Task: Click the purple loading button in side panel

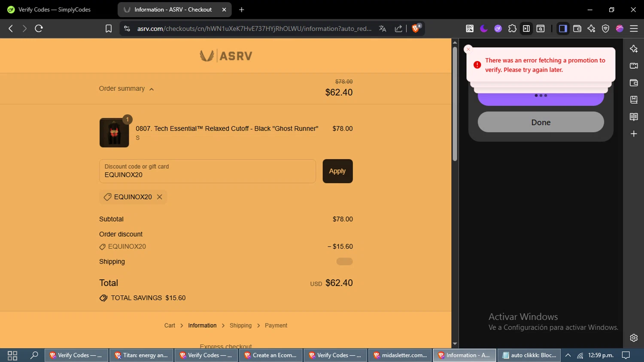Action: pyautogui.click(x=541, y=99)
